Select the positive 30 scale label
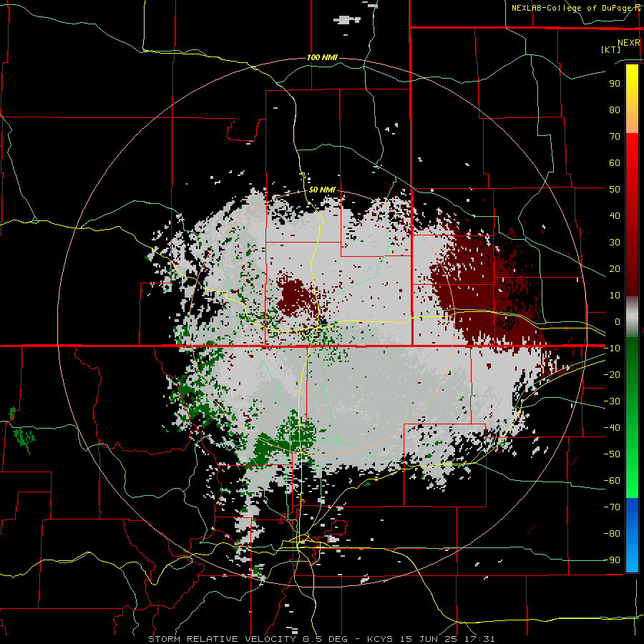Viewport: 644px width, 644px height. pyautogui.click(x=615, y=243)
